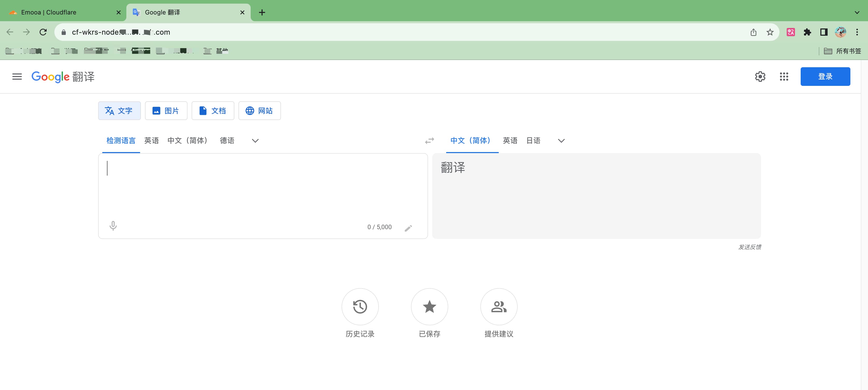Open handwriting input pencil icon
This screenshot has height=390, width=868.
[408, 228]
